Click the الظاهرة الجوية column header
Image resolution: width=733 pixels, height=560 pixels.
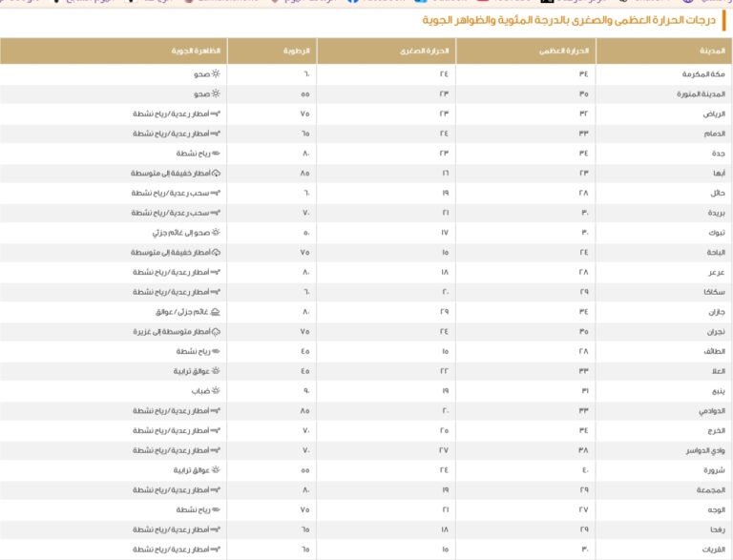point(114,51)
